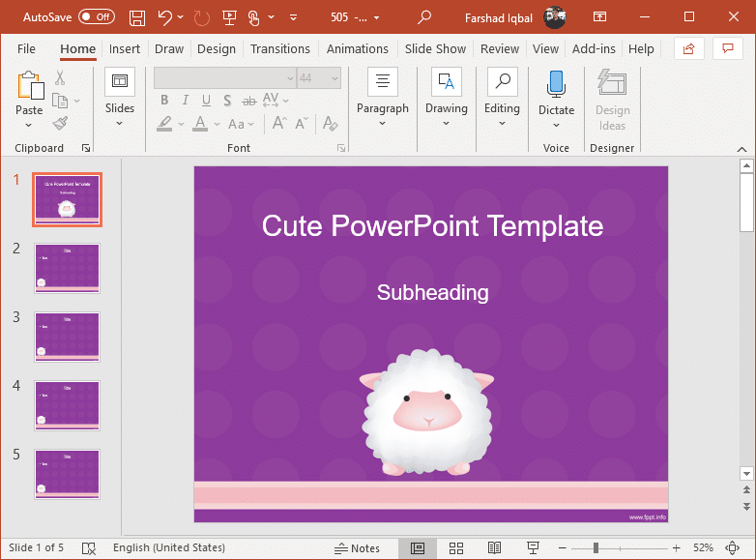Click the Dictate microphone icon
The image size is (756, 560).
(x=556, y=84)
